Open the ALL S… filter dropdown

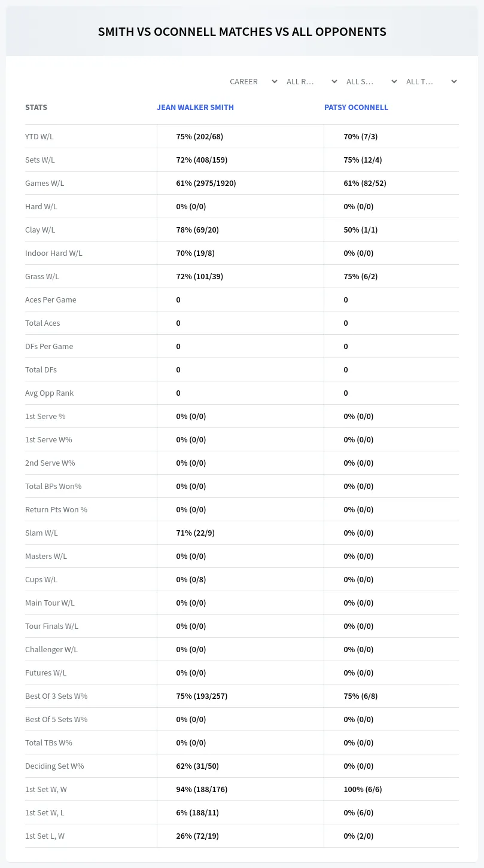(371, 82)
